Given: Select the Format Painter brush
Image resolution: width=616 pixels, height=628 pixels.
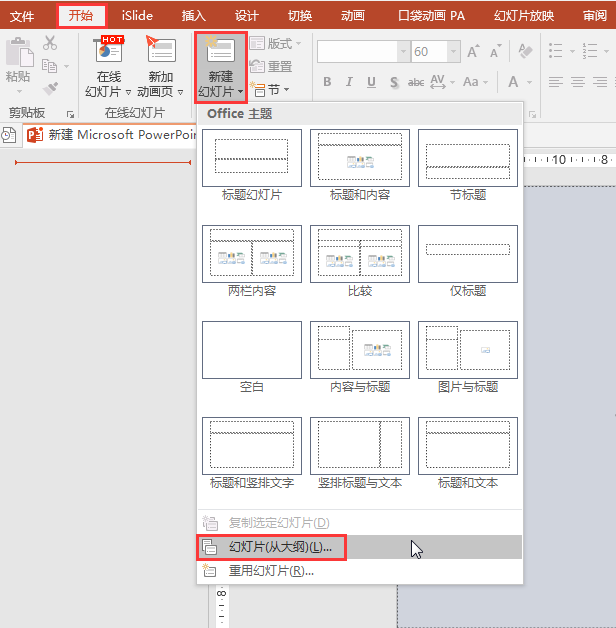Looking at the screenshot, I should (50, 89).
